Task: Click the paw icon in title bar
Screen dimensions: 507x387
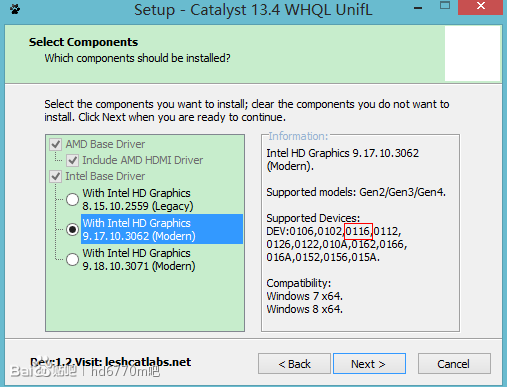Action: coord(15,9)
